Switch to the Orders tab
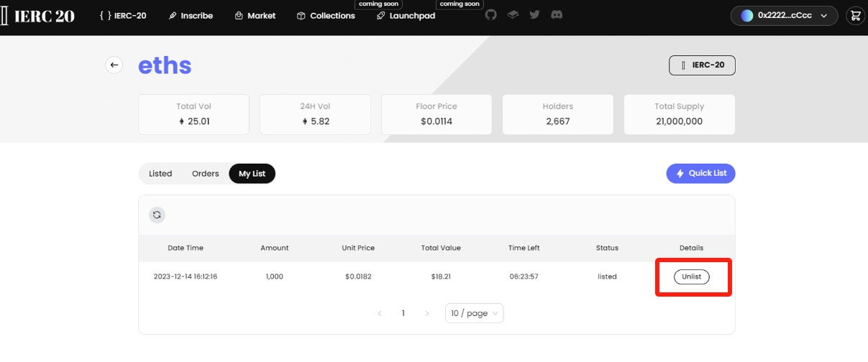868x362 pixels. click(x=205, y=174)
